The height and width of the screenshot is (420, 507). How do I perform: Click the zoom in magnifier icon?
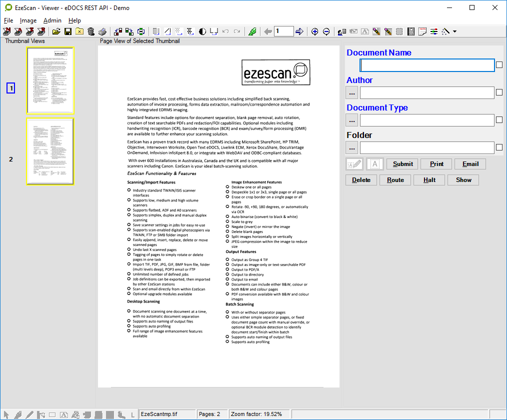click(314, 31)
